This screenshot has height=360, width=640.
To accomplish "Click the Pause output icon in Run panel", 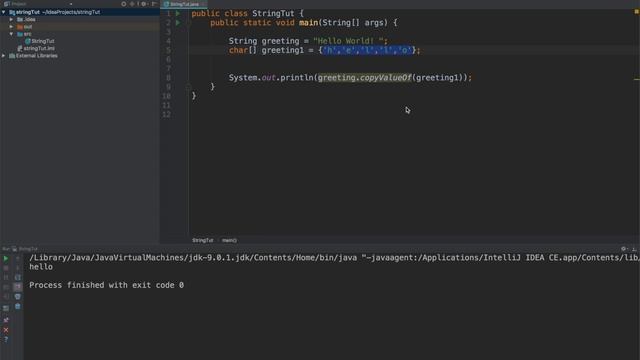I will point(6,278).
